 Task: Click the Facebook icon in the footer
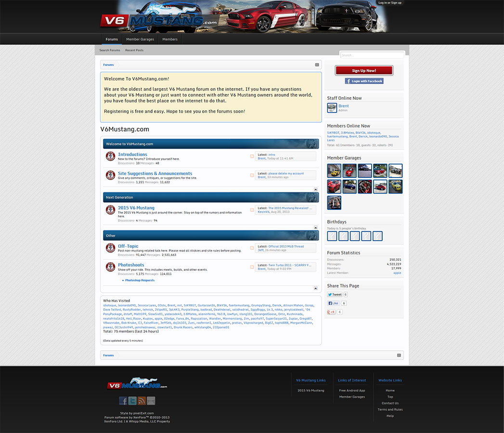click(123, 401)
